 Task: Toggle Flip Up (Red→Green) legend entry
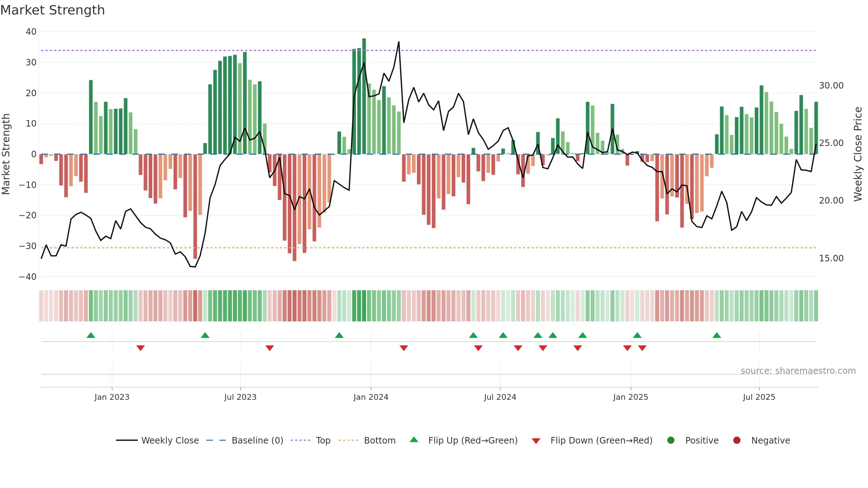tap(464, 440)
